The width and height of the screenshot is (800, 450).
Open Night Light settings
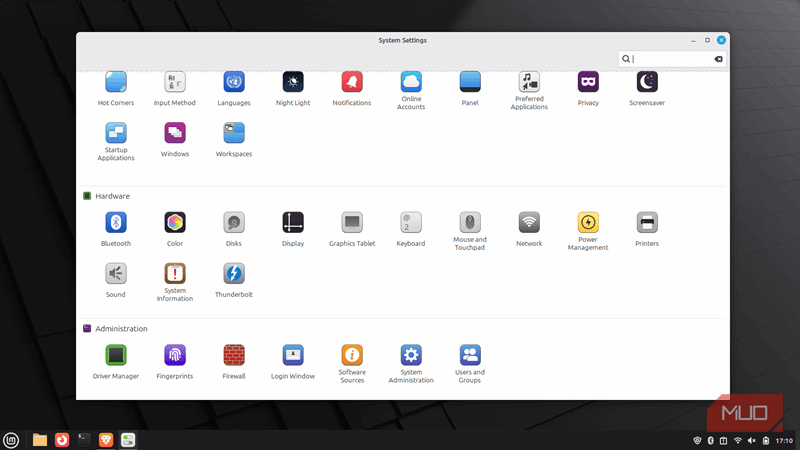(x=293, y=82)
